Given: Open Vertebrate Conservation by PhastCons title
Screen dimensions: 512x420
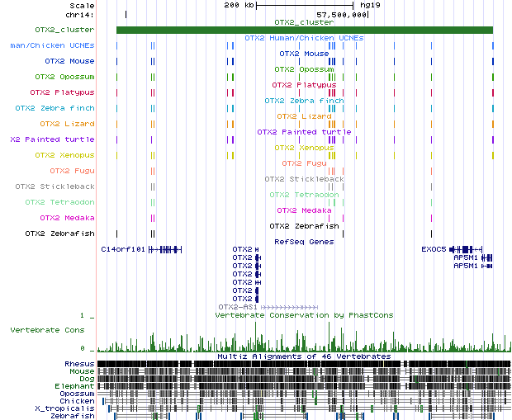Looking at the screenshot, I should [304, 315].
